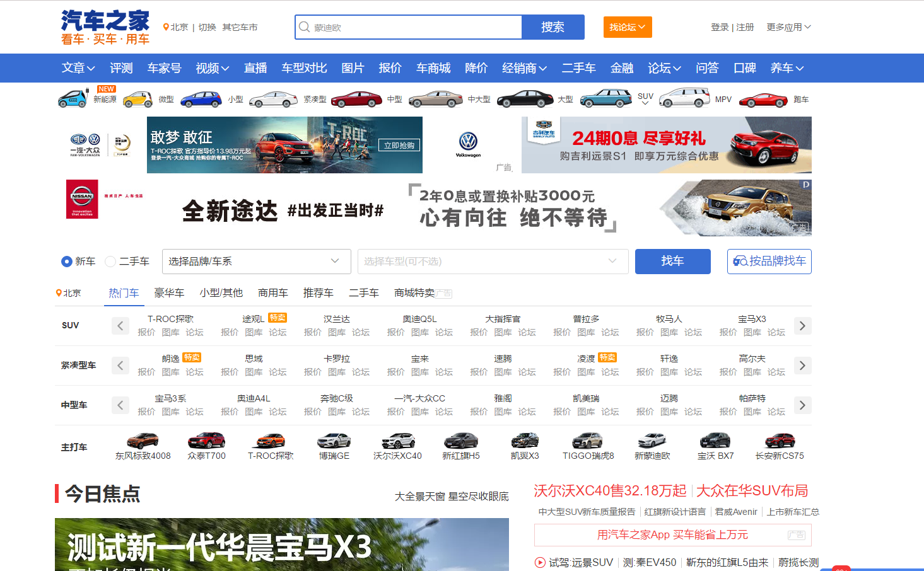The height and width of the screenshot is (571, 924).
Task: Open the 东风标致4008 car thumbnail
Action: point(143,441)
